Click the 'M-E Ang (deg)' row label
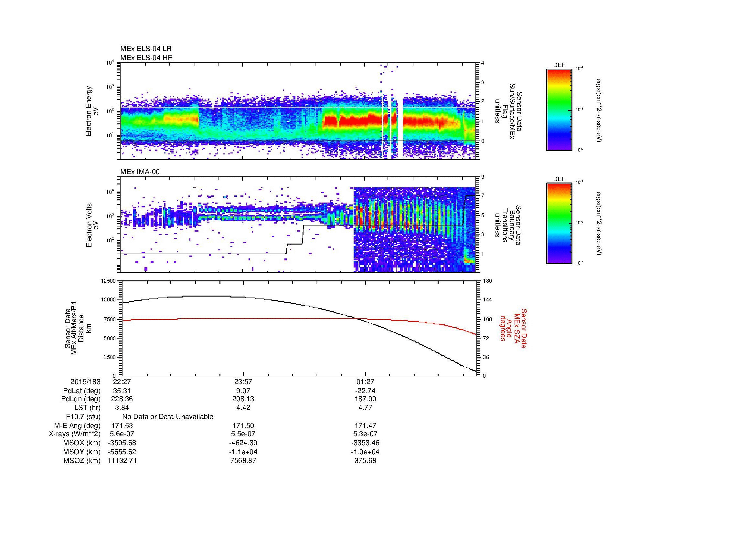The width and height of the screenshot is (756, 534). (x=77, y=426)
